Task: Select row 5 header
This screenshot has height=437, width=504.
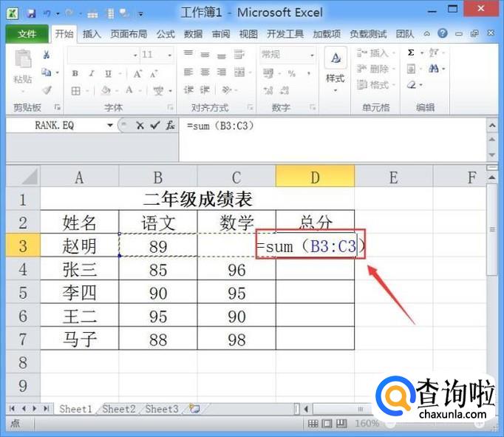Action: tap(23, 293)
